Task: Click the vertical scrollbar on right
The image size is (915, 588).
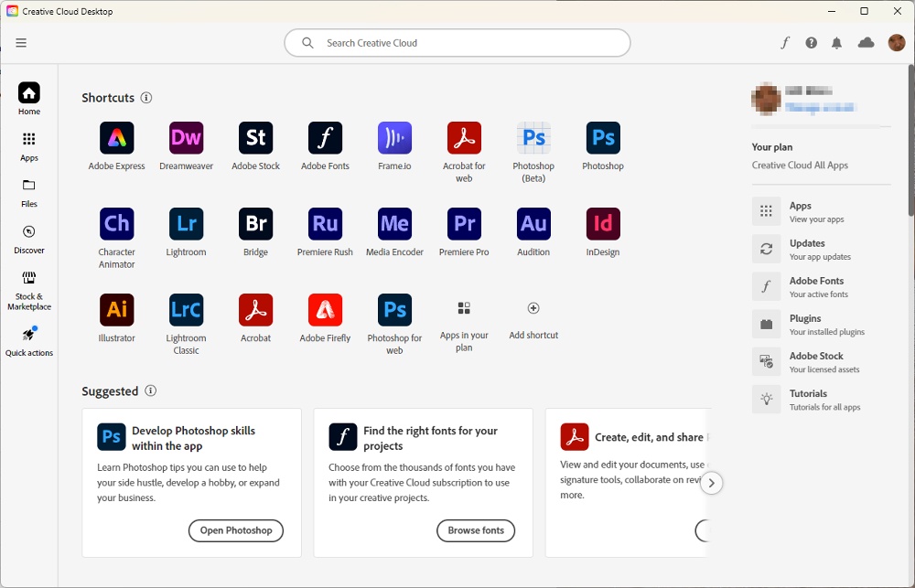Action: click(911, 140)
